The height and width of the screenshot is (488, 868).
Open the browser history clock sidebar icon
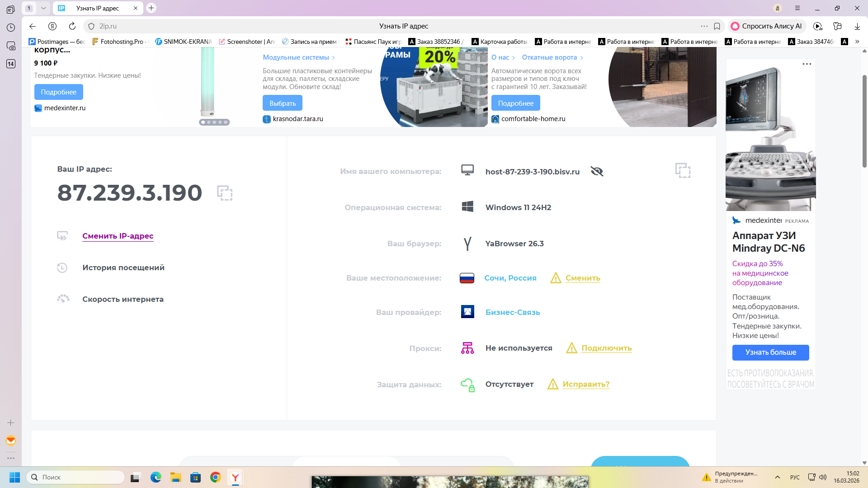pos(11,28)
